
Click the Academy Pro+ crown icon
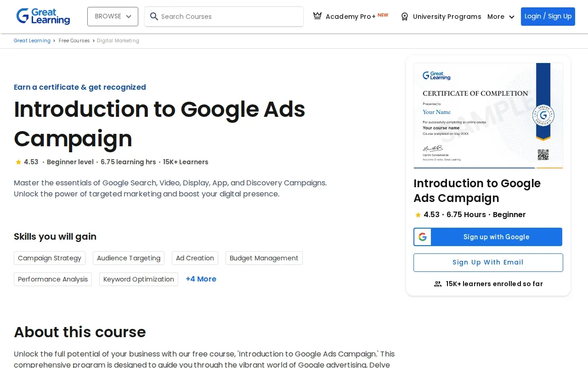coord(317,16)
